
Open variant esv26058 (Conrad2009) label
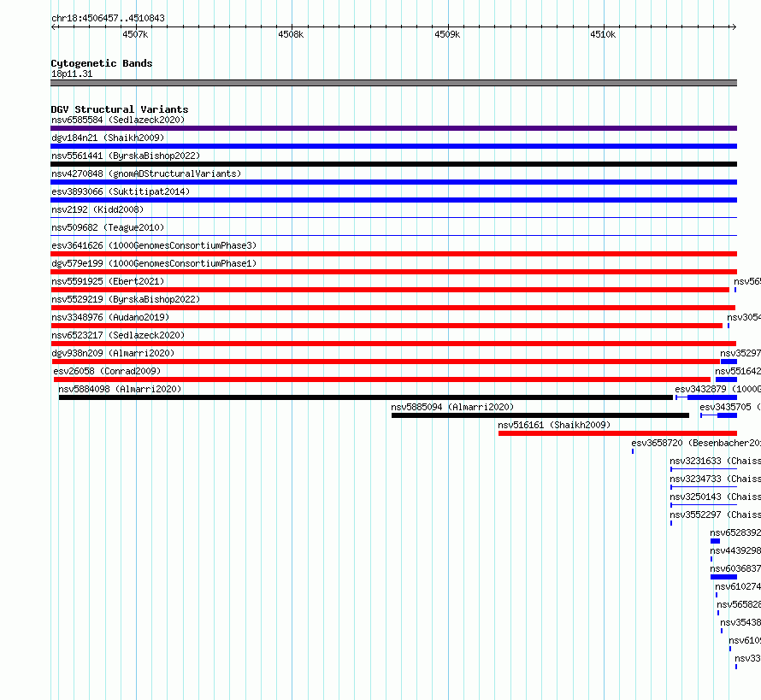107,371
